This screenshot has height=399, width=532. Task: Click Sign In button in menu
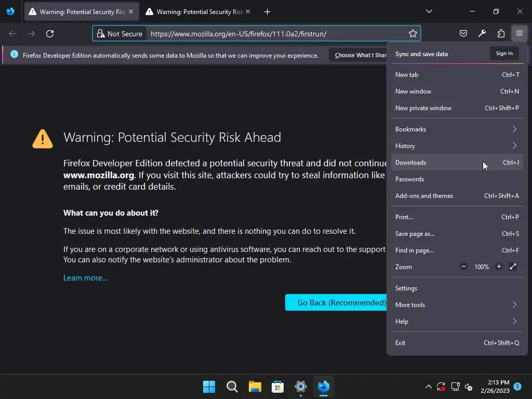(504, 54)
